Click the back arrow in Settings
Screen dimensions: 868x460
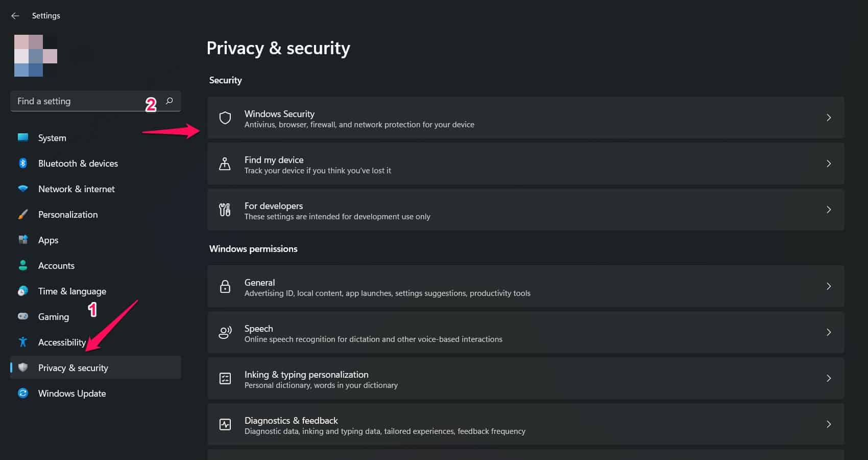coord(15,16)
